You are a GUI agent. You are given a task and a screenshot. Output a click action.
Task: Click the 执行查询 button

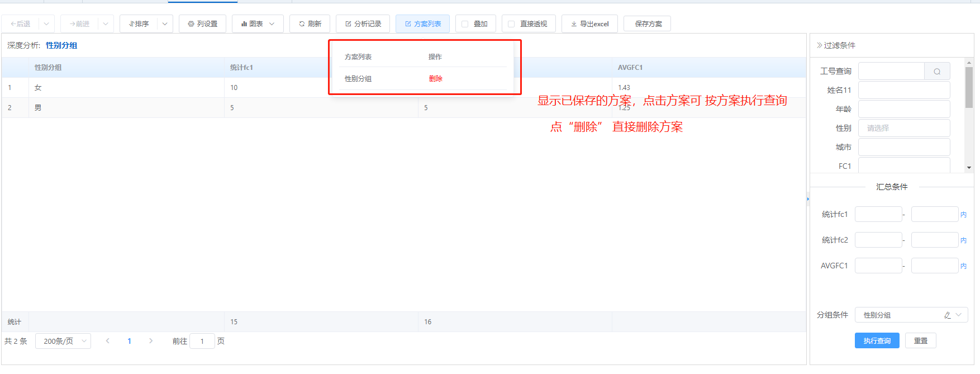[x=877, y=341]
